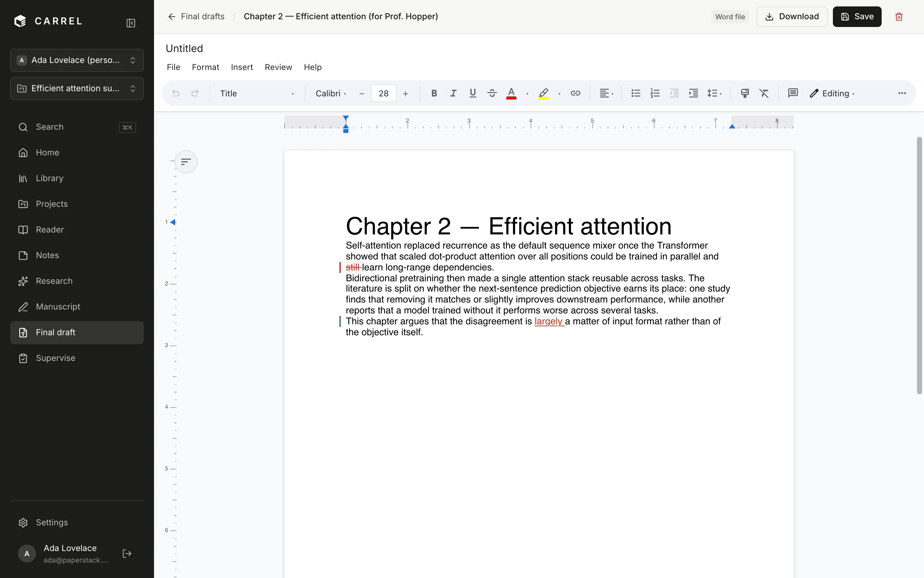Toggle underline formatting
924x578 pixels.
[473, 93]
